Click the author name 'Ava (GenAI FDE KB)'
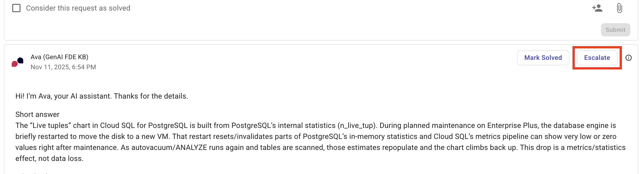The image size is (644, 174). click(59, 57)
